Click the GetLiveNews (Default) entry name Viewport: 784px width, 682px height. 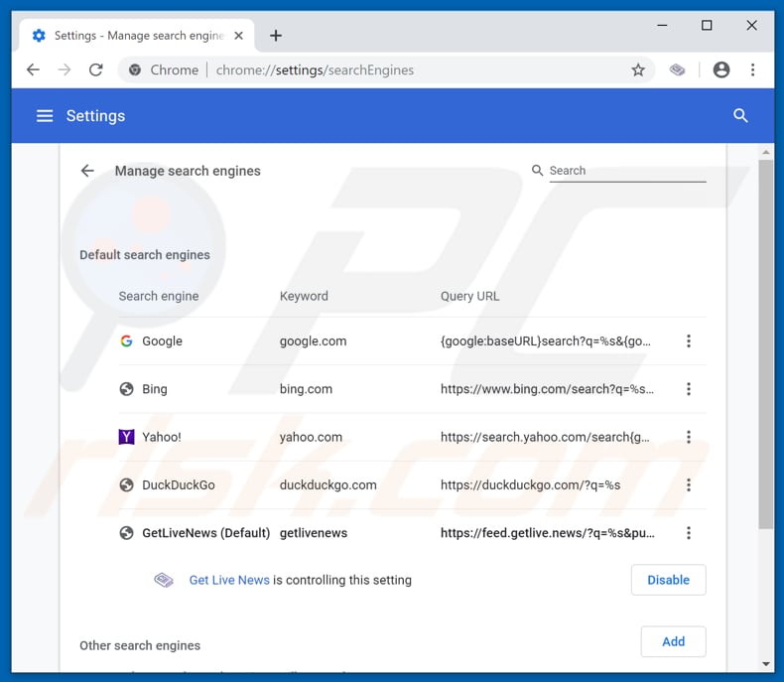[206, 533]
